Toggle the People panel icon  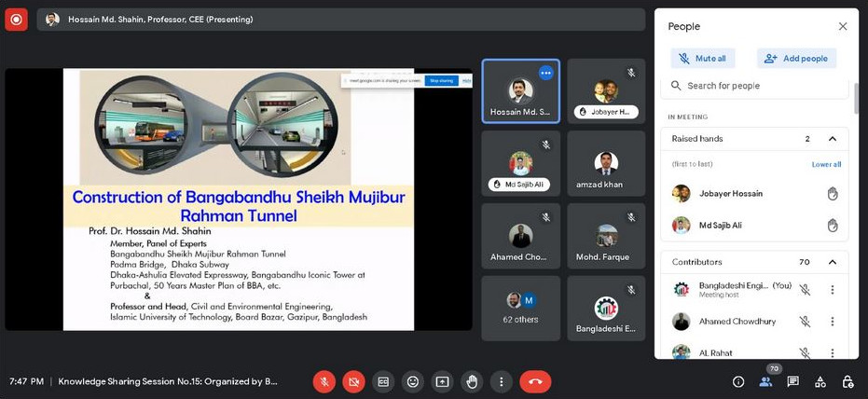coord(766,382)
